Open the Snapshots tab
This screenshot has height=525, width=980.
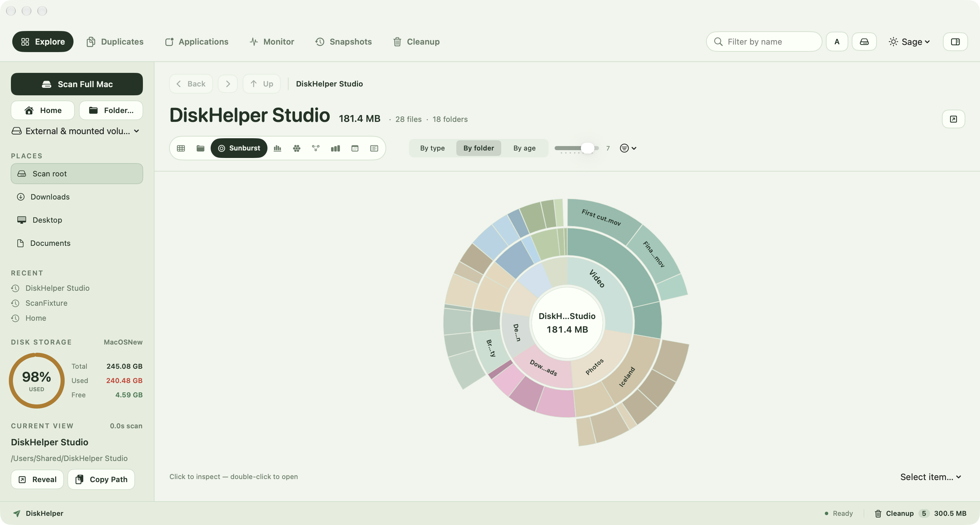coord(343,42)
